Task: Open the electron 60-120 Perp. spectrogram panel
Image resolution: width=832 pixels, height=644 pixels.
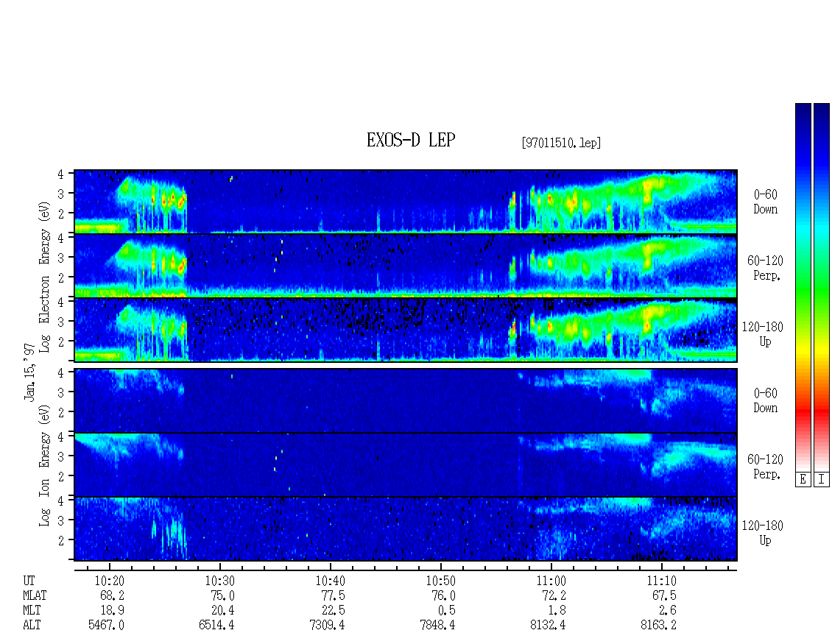Action: click(x=406, y=265)
